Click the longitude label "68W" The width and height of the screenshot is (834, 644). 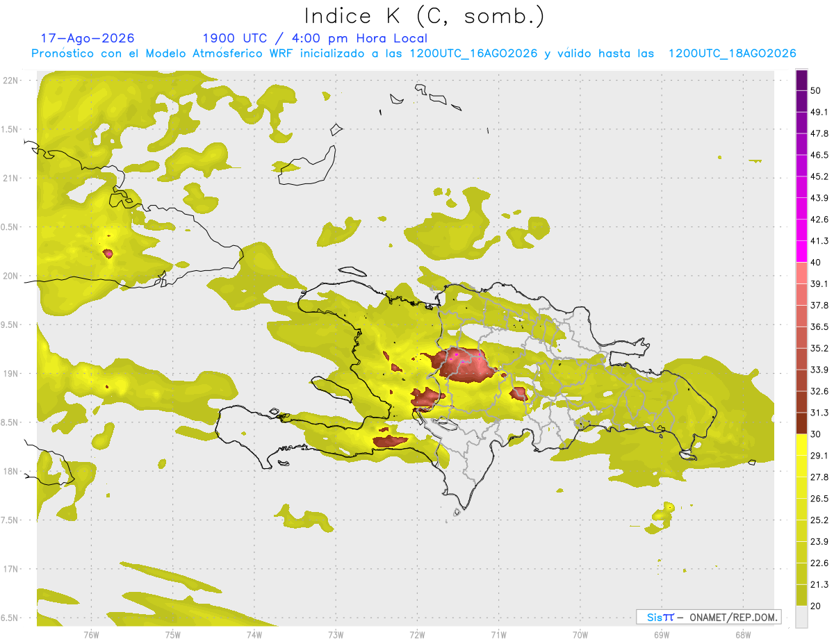pyautogui.click(x=742, y=634)
